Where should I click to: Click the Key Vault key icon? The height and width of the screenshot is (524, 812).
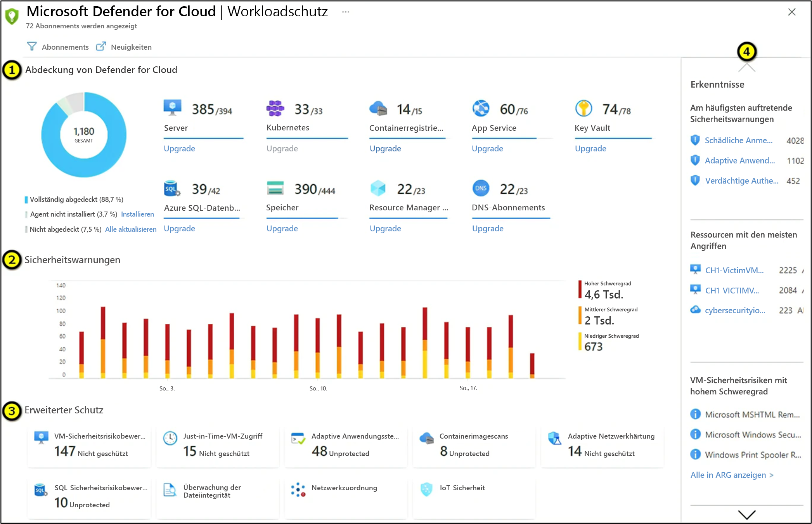[583, 108]
